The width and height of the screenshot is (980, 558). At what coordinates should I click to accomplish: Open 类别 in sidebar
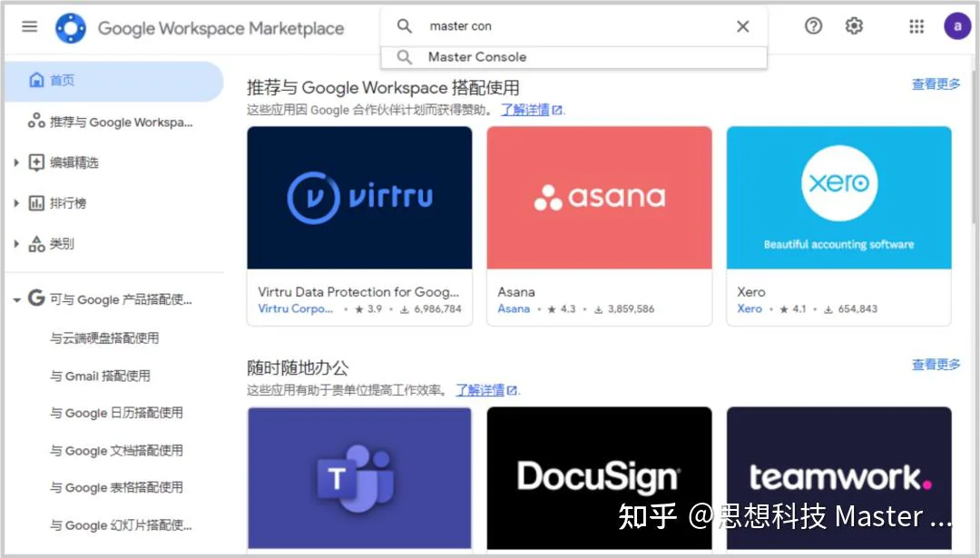point(62,244)
